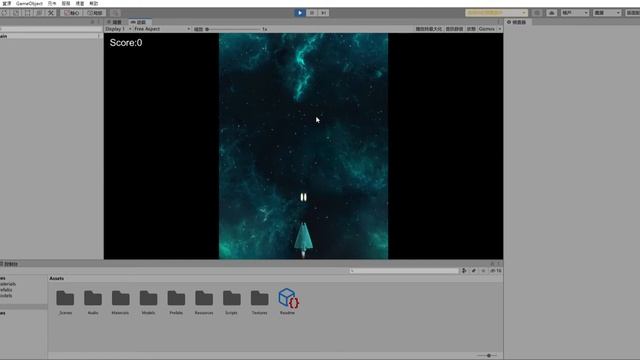Switch to the Game tab
This screenshot has width=640, height=360.
140,22
